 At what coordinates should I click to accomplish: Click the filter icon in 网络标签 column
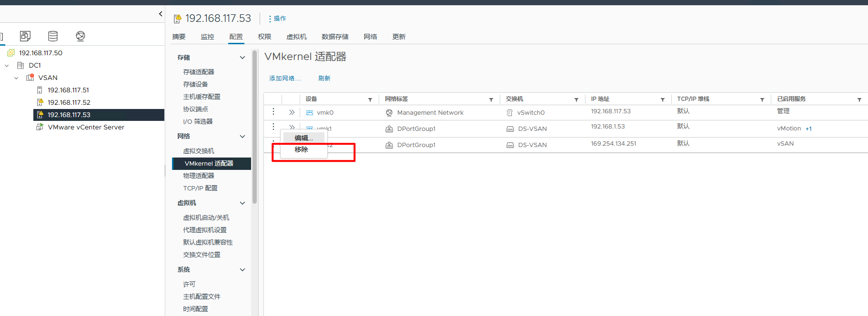(491, 99)
